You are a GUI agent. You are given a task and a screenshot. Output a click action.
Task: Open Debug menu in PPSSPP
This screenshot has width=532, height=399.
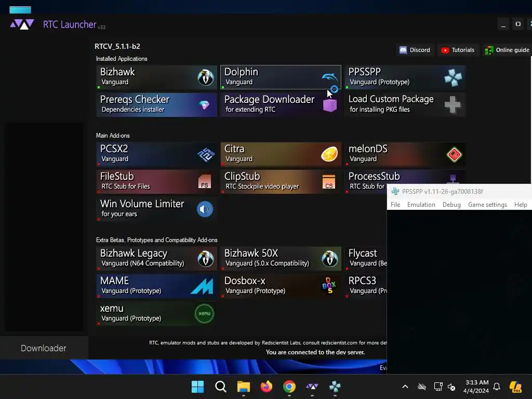pyautogui.click(x=451, y=205)
